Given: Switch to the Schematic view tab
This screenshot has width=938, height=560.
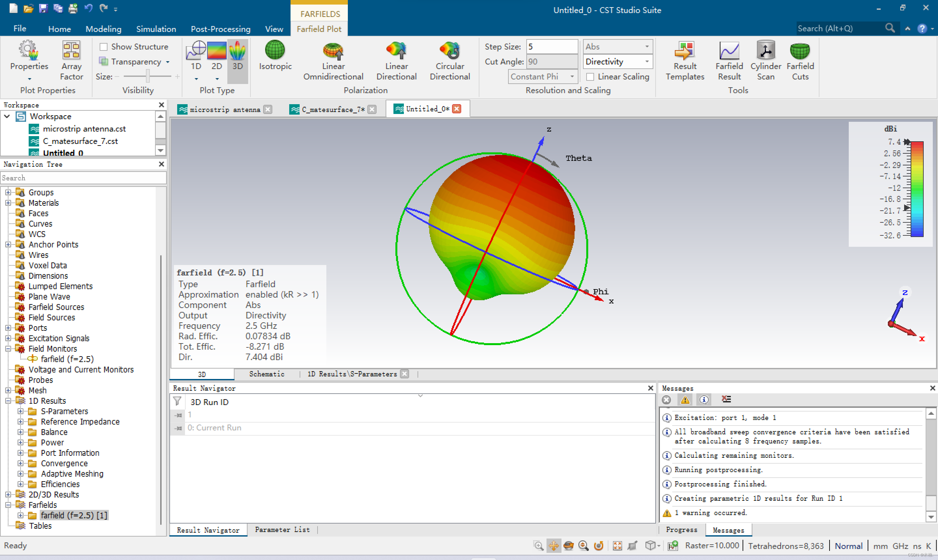Looking at the screenshot, I should tap(266, 374).
